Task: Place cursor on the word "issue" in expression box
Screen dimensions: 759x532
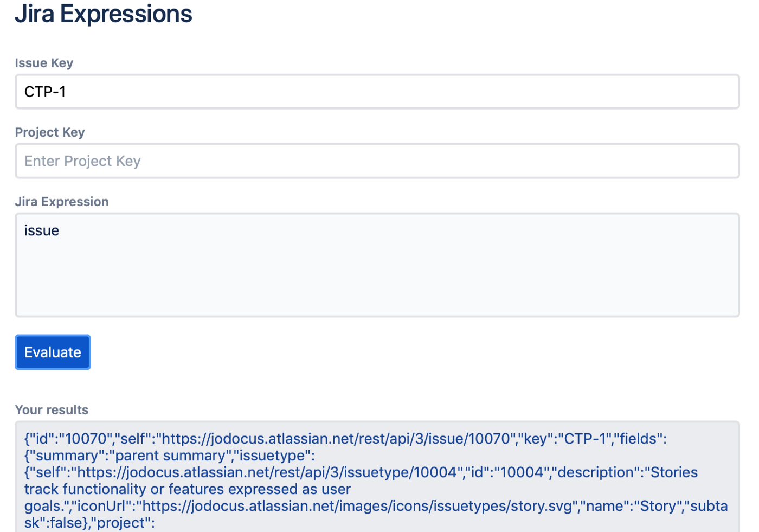Action: pos(42,231)
